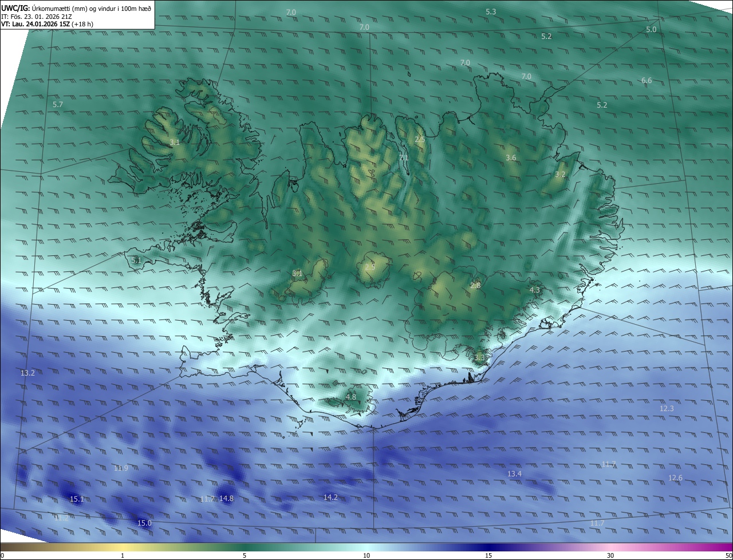
Task: Click the '14.8' value label
Action: click(226, 499)
